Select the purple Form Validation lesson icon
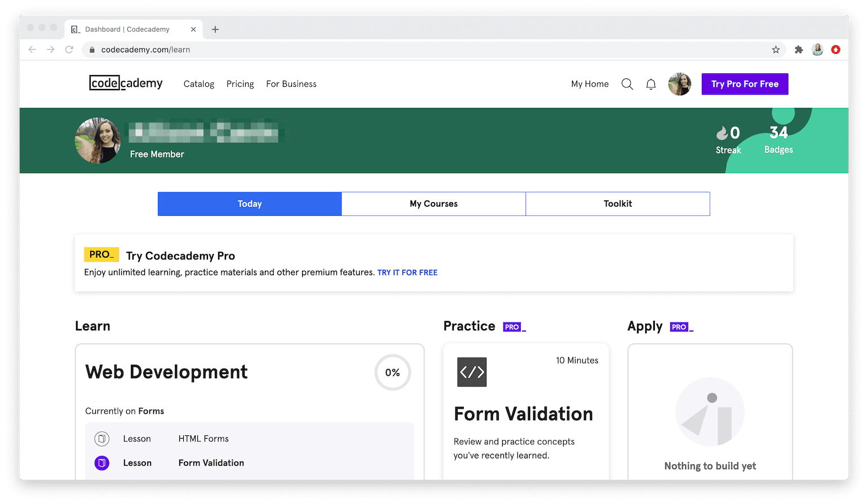 pos(101,463)
